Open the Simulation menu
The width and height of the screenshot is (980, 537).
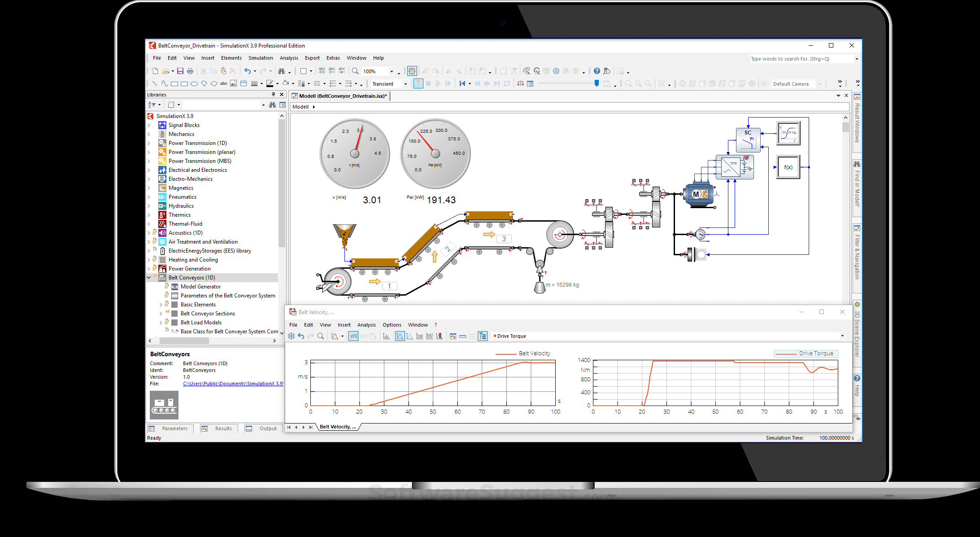pos(261,58)
